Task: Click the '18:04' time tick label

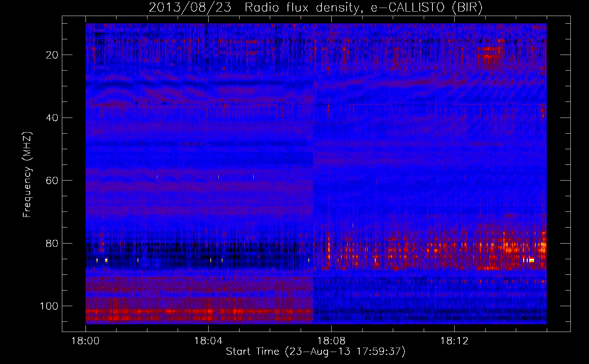Action: 208,341
